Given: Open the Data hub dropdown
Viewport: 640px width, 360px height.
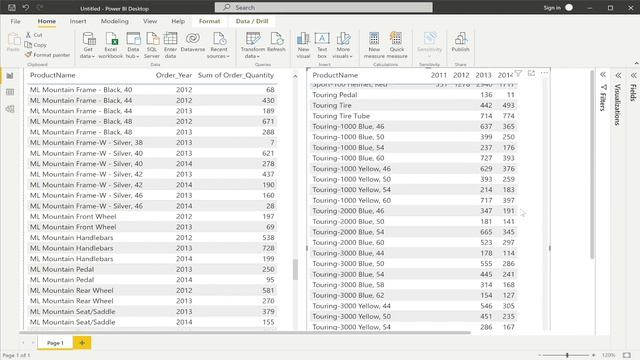Looking at the screenshot, I should tap(133, 45).
